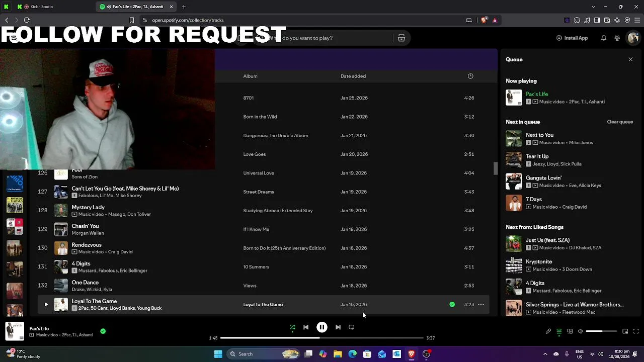Viewport: 644px width, 362px height.
Task: Open Brave Shields icon
Action: point(484,20)
